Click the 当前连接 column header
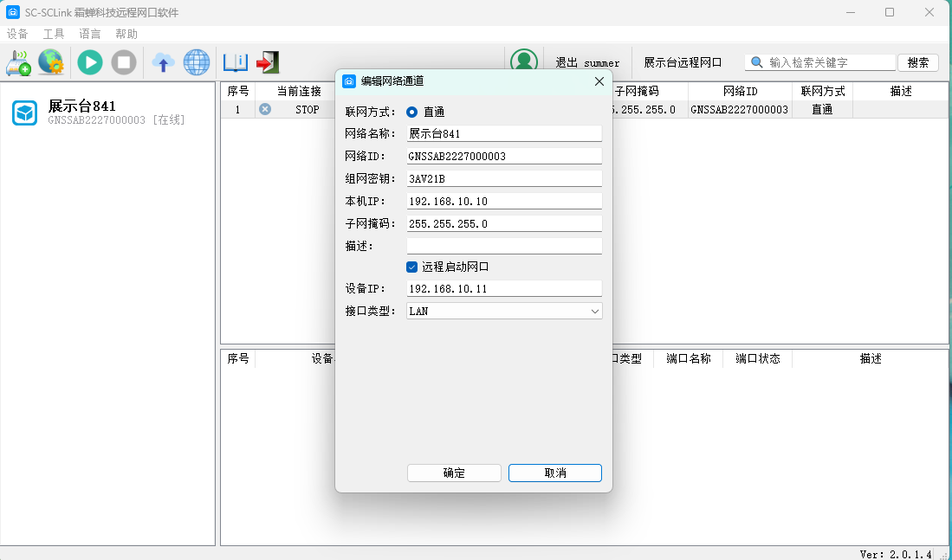 pos(299,91)
